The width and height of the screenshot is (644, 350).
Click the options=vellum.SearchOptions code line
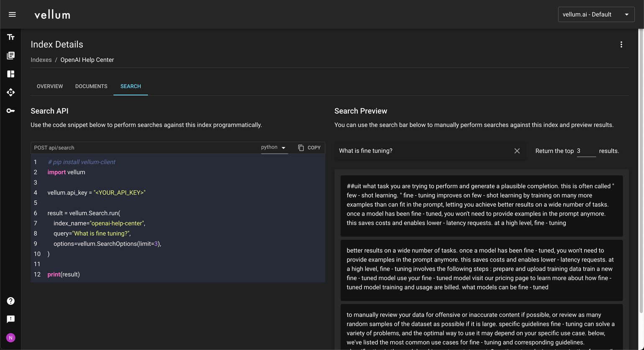pyautogui.click(x=107, y=243)
